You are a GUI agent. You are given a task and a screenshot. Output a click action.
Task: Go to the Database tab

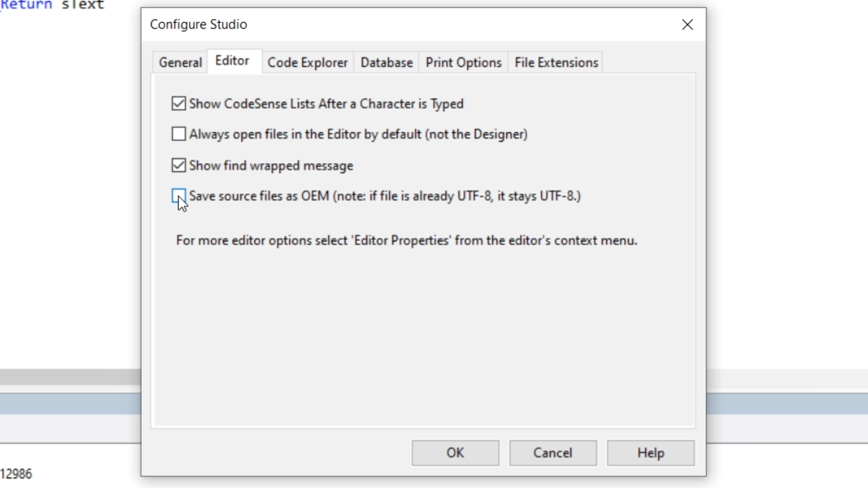click(x=387, y=62)
